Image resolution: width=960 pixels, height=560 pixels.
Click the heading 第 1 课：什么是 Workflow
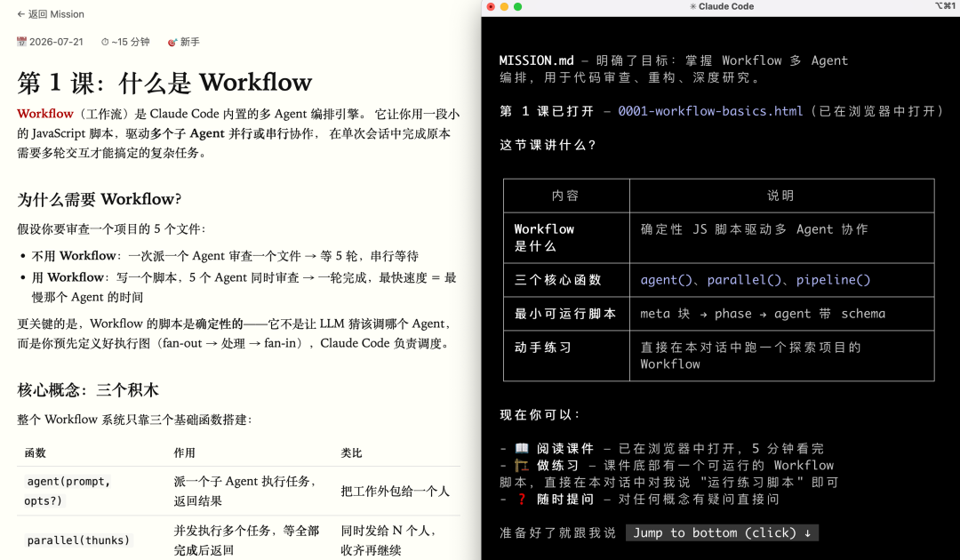click(164, 83)
